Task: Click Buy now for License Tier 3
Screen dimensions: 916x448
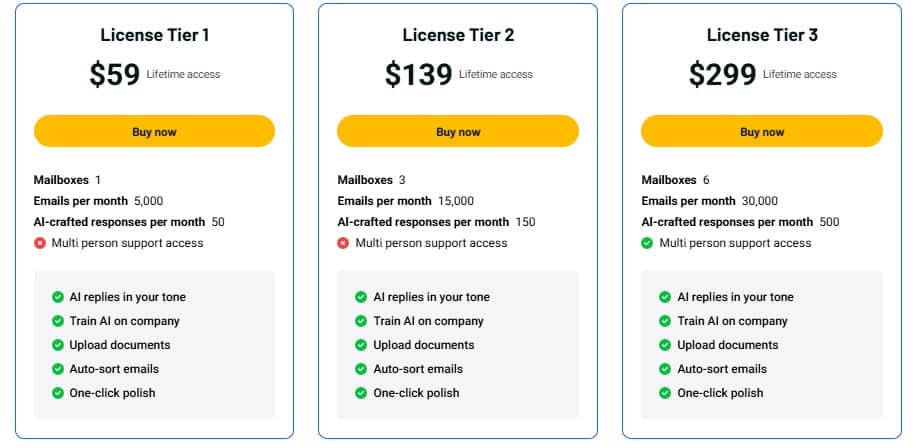Action: [761, 131]
